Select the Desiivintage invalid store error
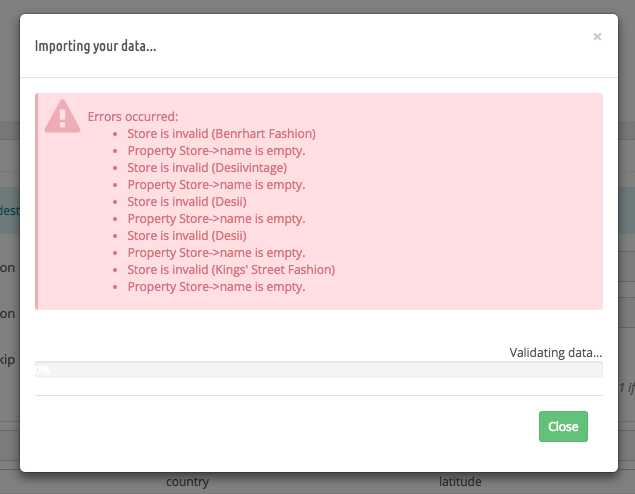The image size is (635, 494). (207, 167)
